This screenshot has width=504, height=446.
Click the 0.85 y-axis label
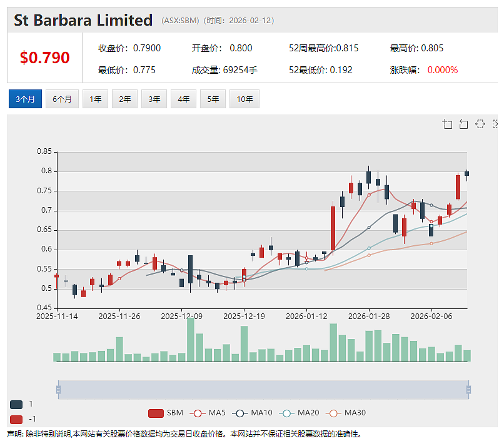(x=44, y=151)
